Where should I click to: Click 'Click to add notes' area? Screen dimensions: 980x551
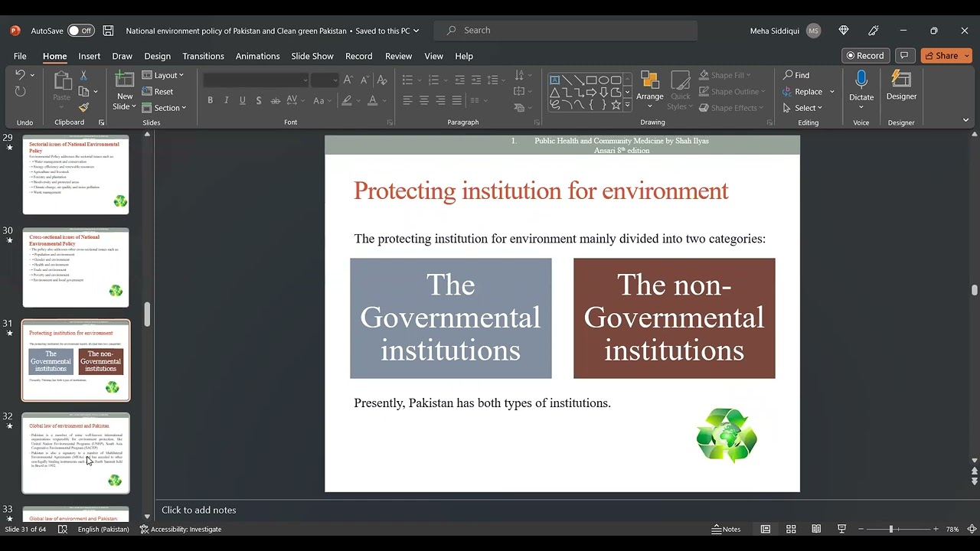click(198, 510)
